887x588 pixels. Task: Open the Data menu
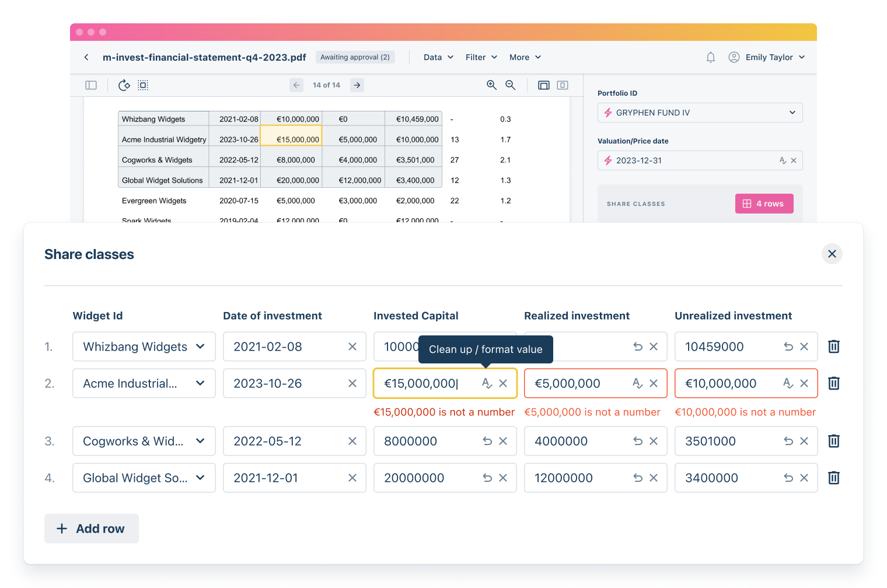pyautogui.click(x=438, y=57)
